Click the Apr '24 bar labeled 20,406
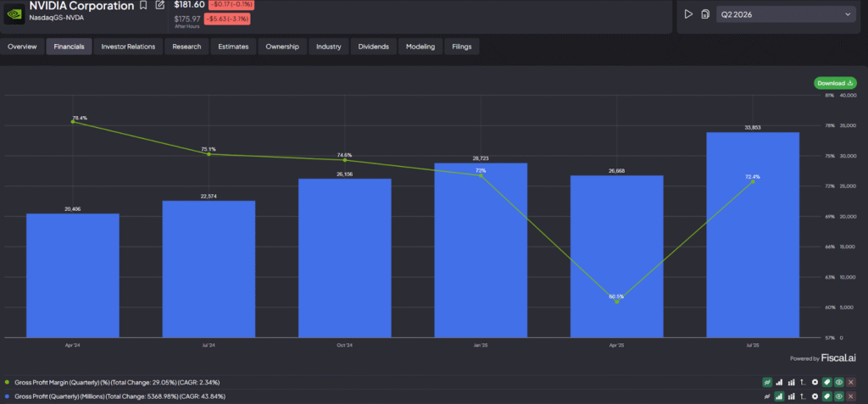The image size is (868, 404). click(73, 275)
